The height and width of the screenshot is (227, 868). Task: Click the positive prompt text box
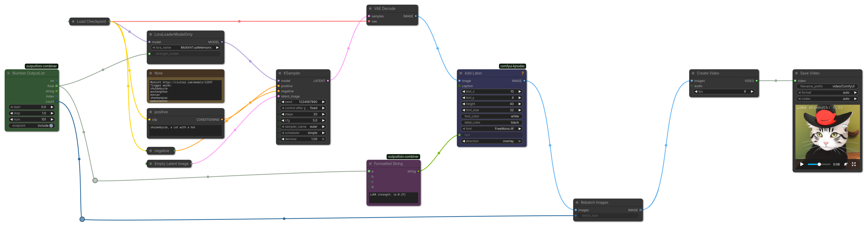point(185,131)
